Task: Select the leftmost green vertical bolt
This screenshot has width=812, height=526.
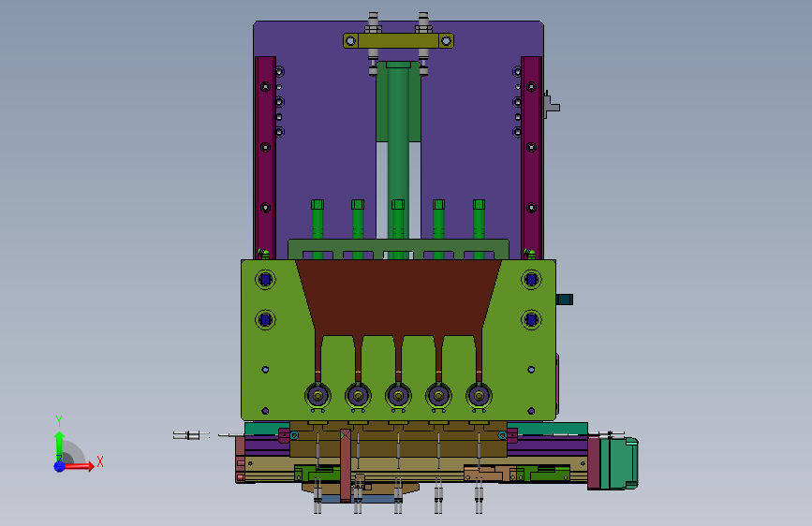Action: [x=317, y=223]
